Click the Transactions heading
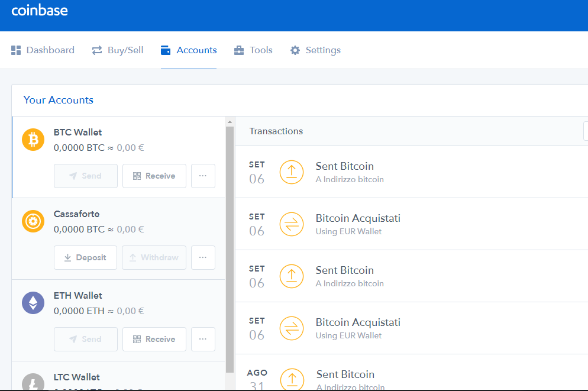The width and height of the screenshot is (588, 391). coord(276,131)
